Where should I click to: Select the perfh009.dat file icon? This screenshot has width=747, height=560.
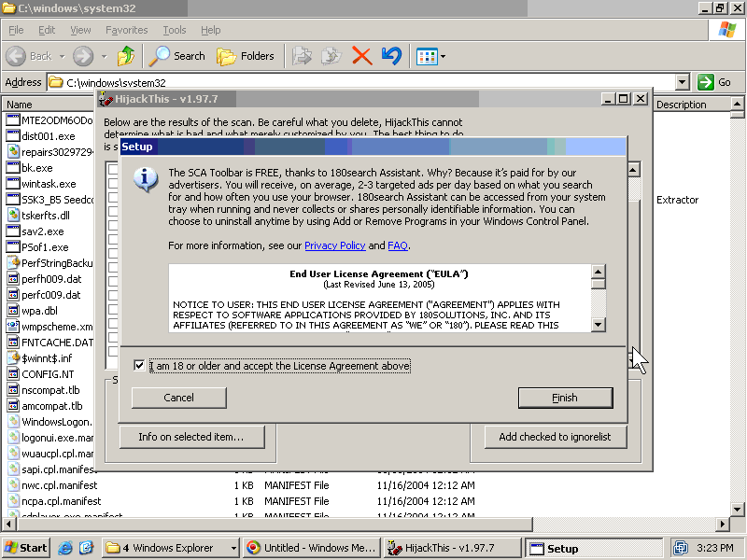pyautogui.click(x=13, y=279)
